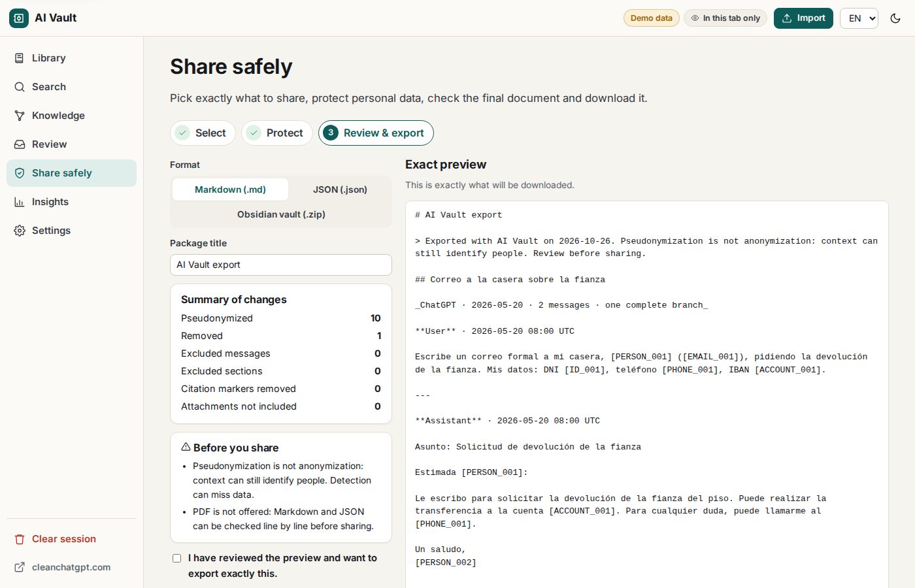Toggle the In this tab only indicator
Image resolution: width=915 pixels, height=588 pixels.
pos(725,18)
